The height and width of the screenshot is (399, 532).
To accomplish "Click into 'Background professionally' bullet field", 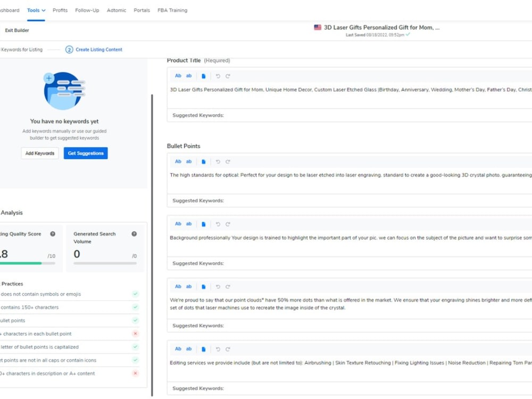I will tap(350, 243).
